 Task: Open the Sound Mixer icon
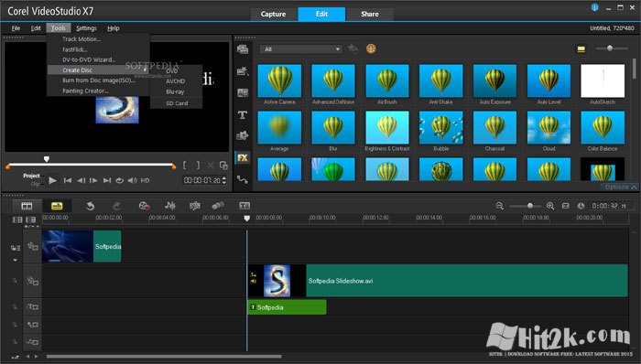[170, 206]
